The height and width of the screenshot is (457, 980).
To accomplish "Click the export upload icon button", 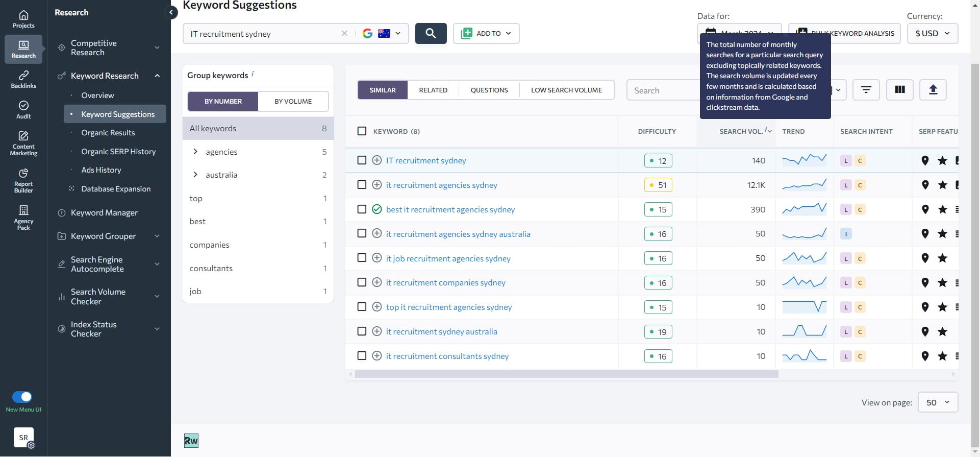I will click(x=933, y=90).
